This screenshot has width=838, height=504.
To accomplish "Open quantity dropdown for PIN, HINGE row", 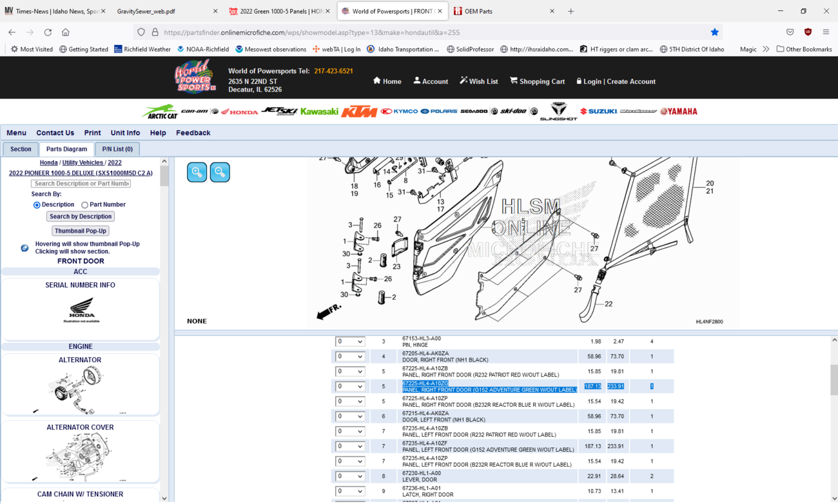I will pos(350,342).
